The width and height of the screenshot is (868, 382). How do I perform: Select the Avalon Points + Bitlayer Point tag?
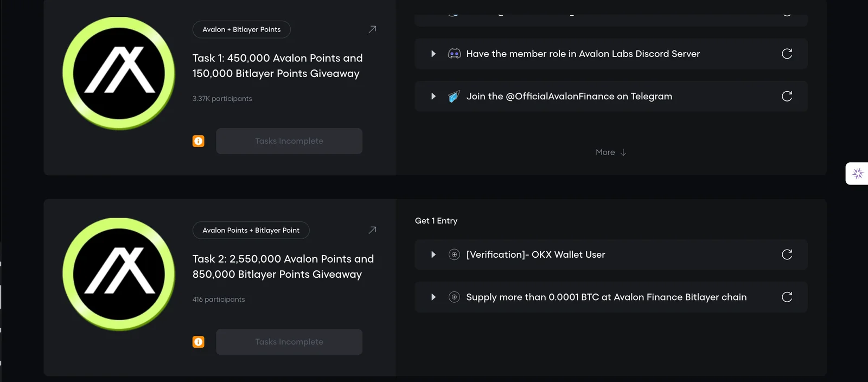[251, 230]
